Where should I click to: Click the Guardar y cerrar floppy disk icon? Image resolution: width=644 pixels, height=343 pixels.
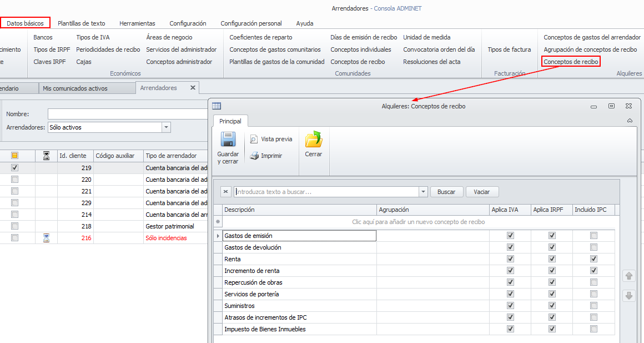[x=228, y=140]
